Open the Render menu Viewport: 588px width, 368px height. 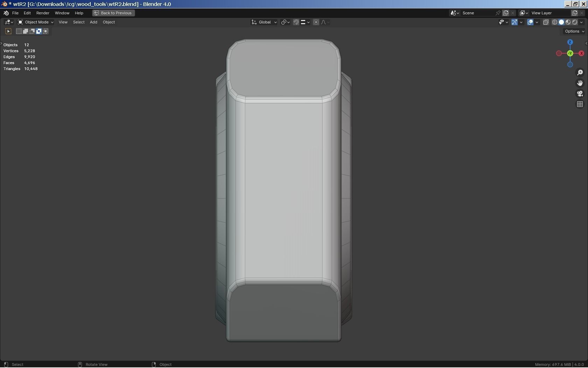[43, 13]
